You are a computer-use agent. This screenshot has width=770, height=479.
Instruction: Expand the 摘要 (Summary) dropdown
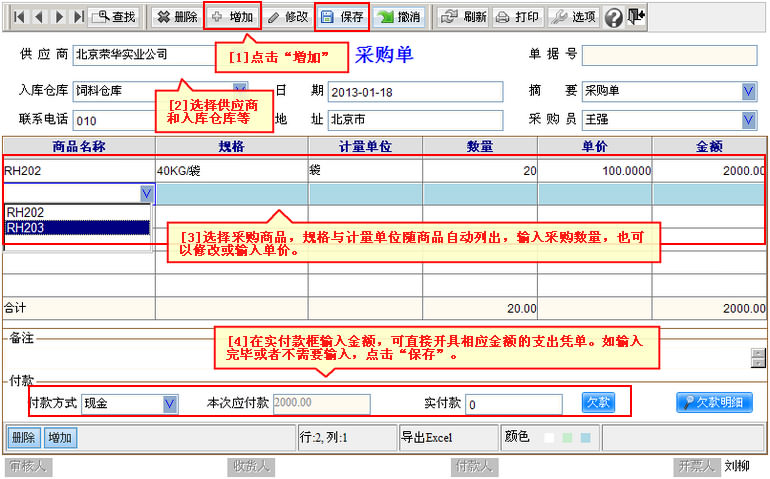point(749,92)
